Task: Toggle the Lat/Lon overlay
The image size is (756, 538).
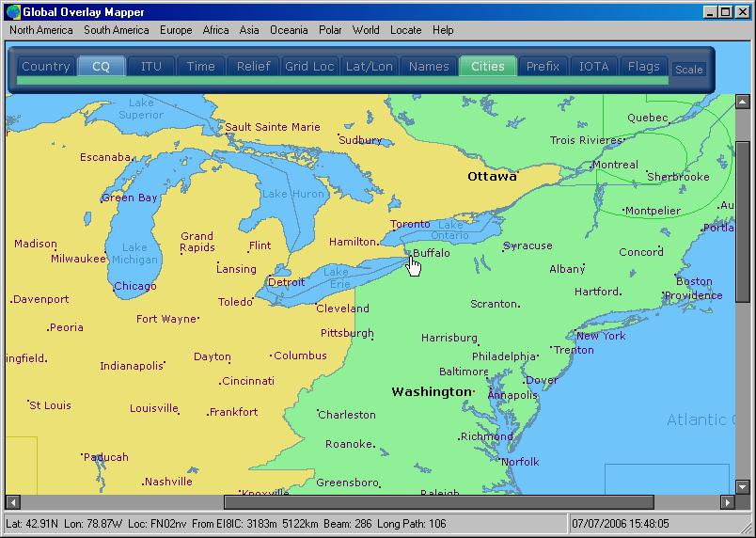Action: (370, 67)
